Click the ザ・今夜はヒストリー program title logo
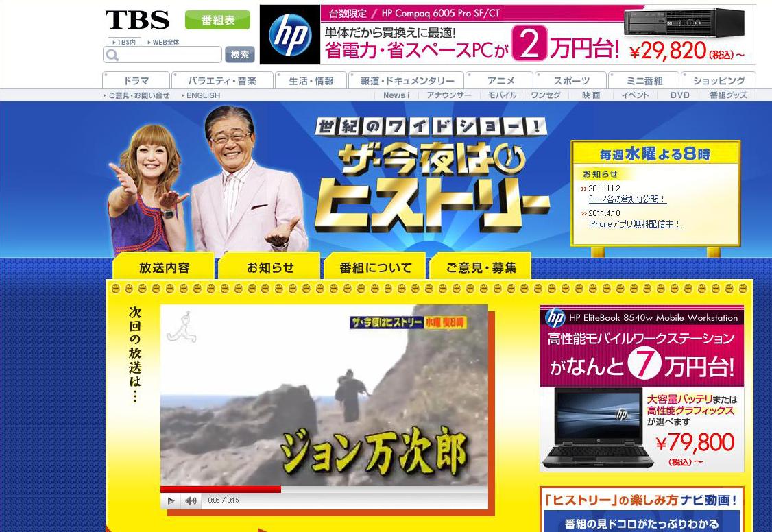 [x=431, y=175]
